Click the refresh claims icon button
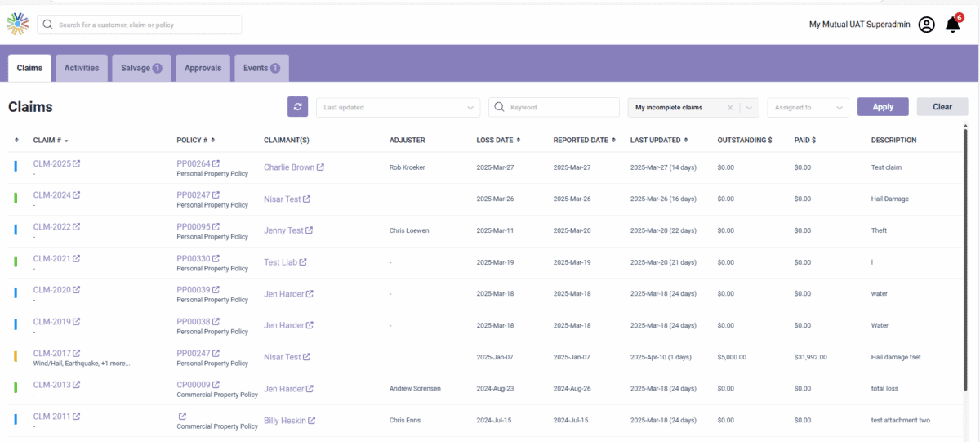 tap(297, 107)
